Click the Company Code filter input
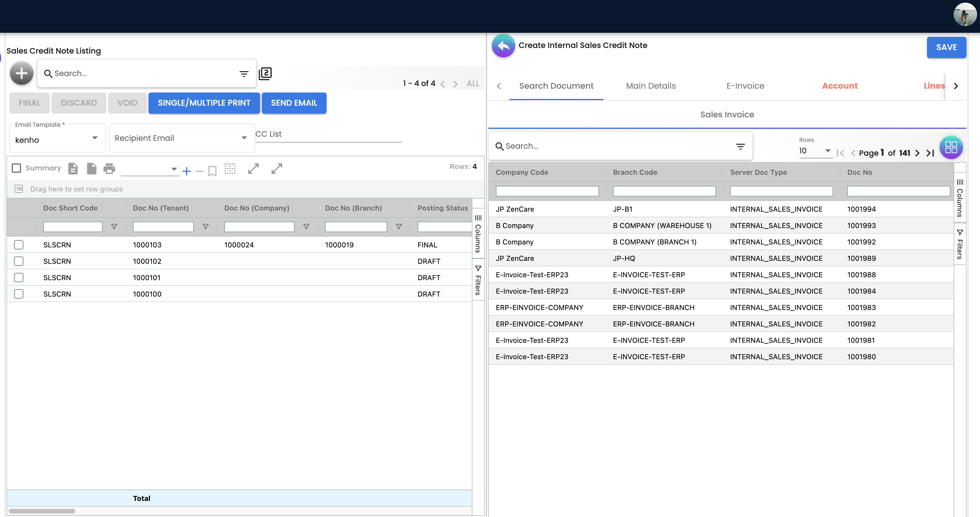The height and width of the screenshot is (517, 980). tap(547, 191)
